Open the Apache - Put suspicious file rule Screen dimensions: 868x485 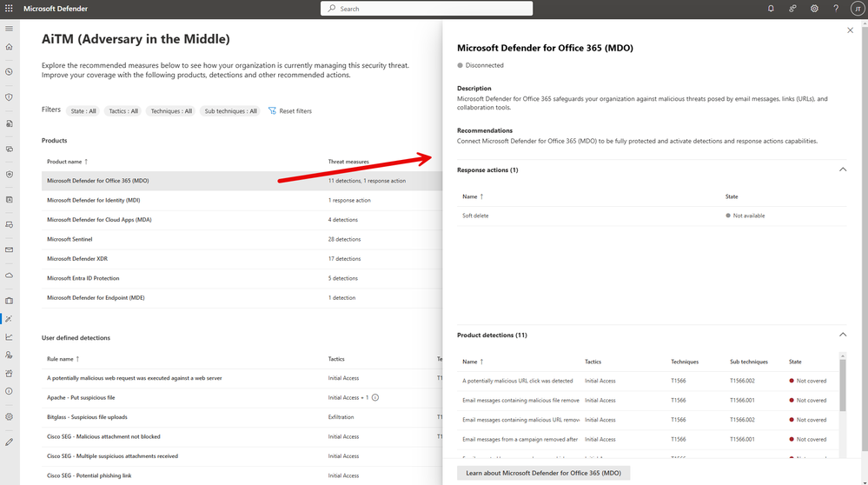click(x=81, y=397)
